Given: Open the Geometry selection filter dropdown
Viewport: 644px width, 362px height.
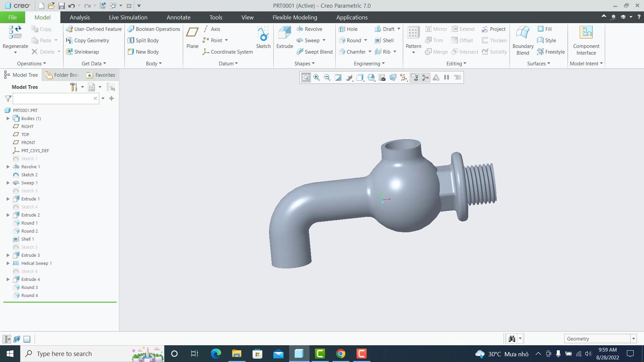Looking at the screenshot, I should click(x=633, y=339).
